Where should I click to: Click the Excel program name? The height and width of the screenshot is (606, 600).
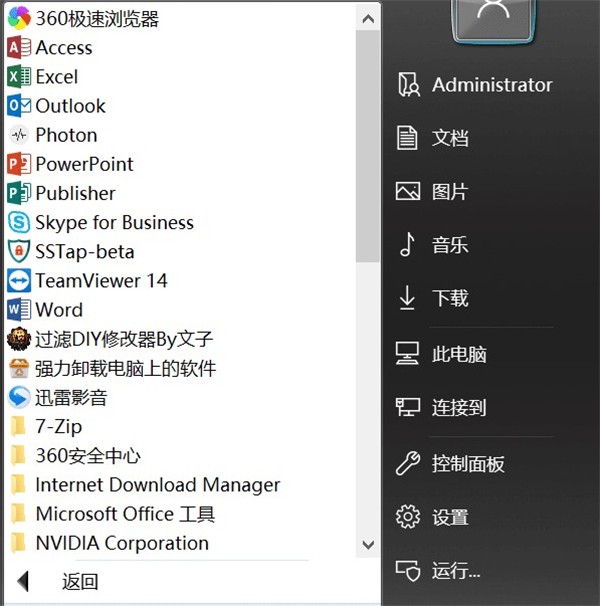pyautogui.click(x=56, y=77)
